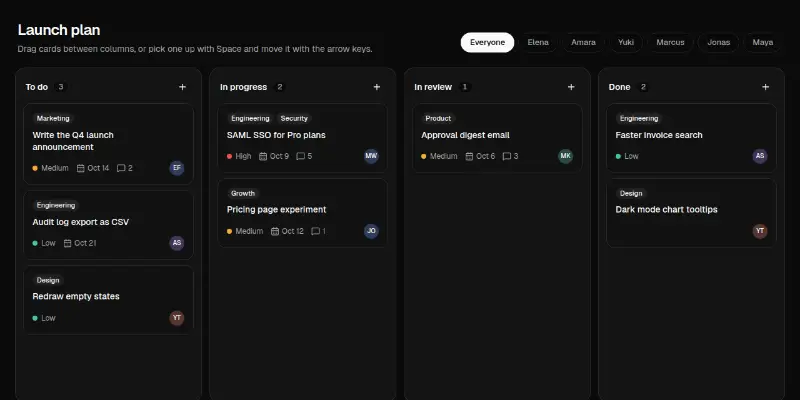Click the Low priority label on Audit log export card
The image size is (800, 400).
(44, 243)
